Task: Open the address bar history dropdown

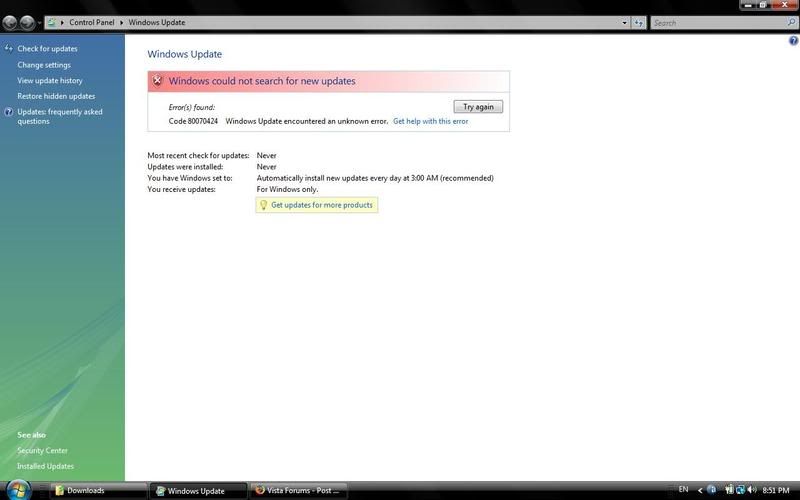Action: (x=624, y=23)
